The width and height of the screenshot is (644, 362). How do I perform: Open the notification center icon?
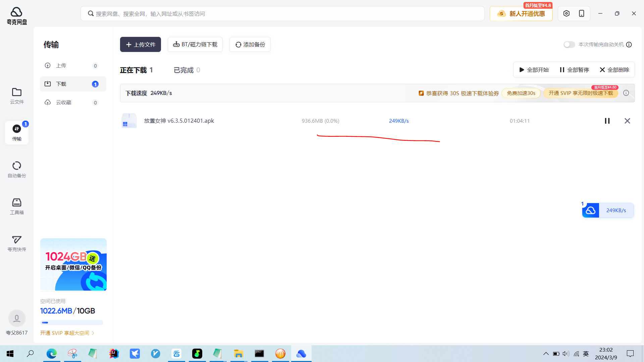pos(630,354)
